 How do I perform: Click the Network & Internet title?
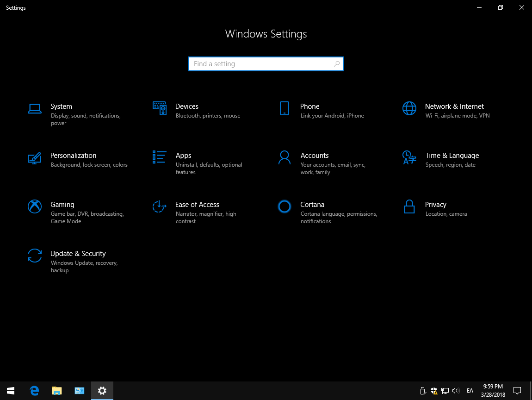[x=454, y=106]
